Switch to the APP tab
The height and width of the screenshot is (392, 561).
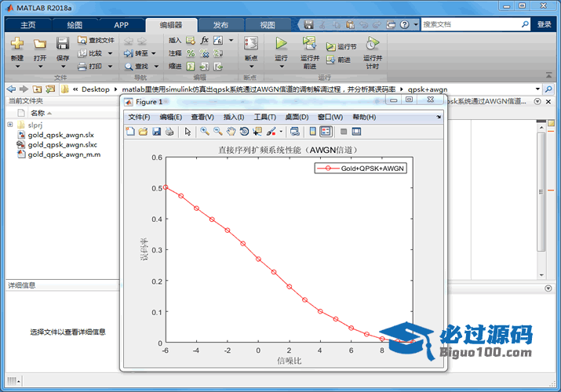(x=122, y=25)
